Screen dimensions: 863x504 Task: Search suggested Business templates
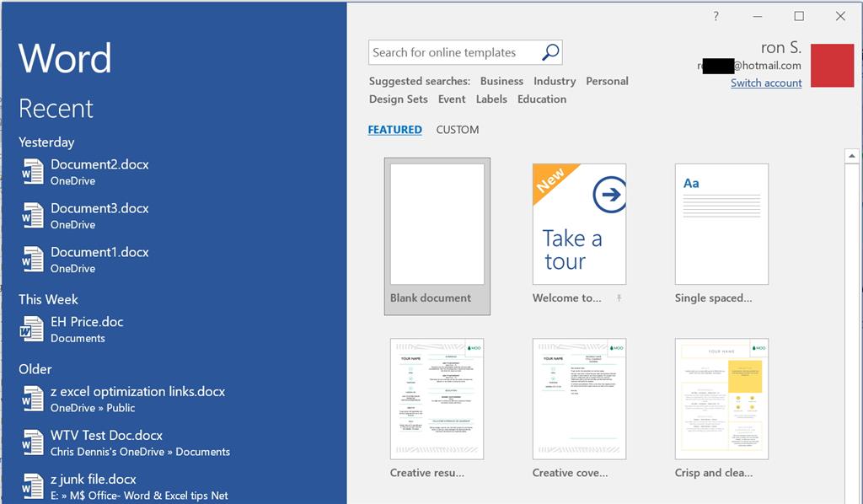coord(501,82)
